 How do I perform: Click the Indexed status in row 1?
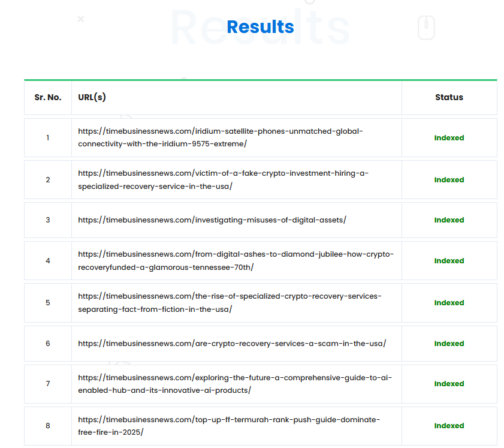point(449,138)
